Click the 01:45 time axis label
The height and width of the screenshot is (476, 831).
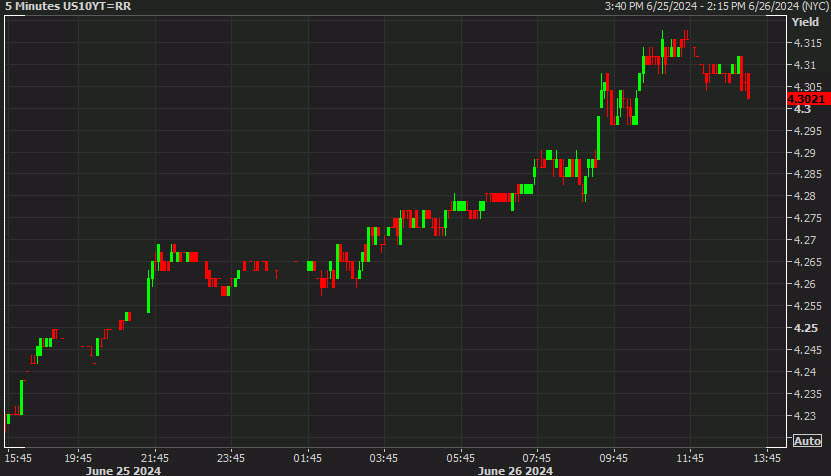(x=308, y=458)
